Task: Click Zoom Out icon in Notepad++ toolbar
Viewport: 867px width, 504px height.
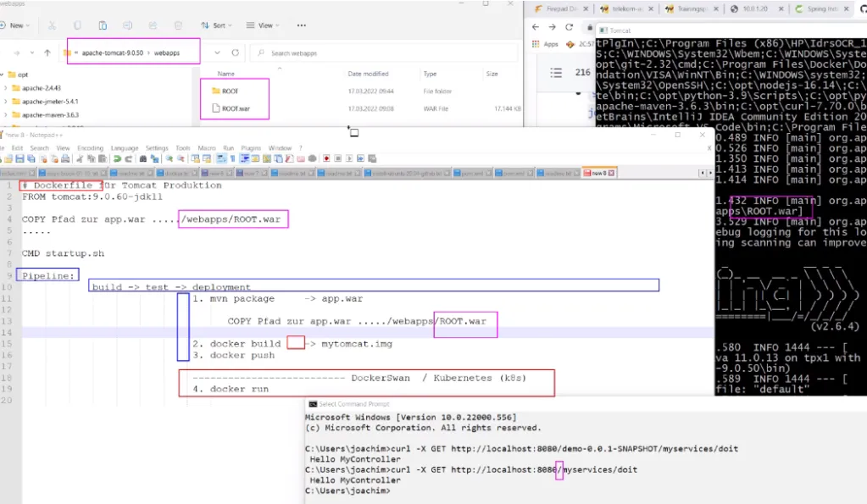Action: pyautogui.click(x=181, y=158)
